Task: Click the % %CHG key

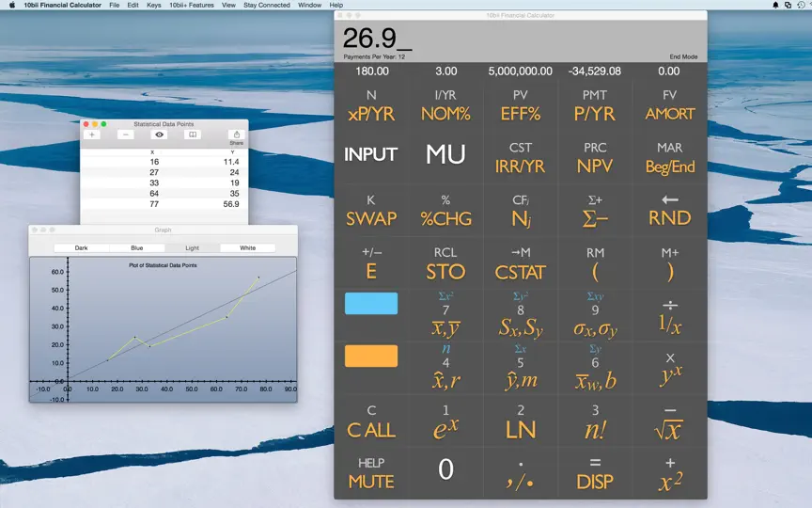Action: pos(445,211)
